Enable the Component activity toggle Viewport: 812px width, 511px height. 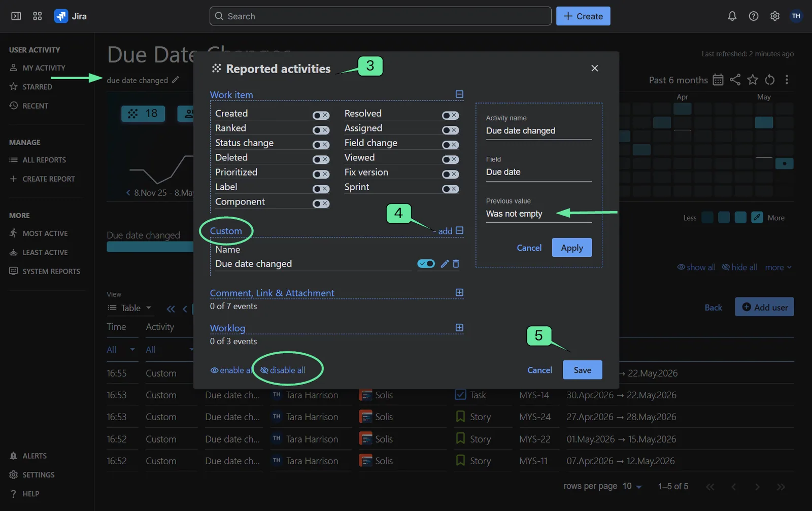(321, 204)
